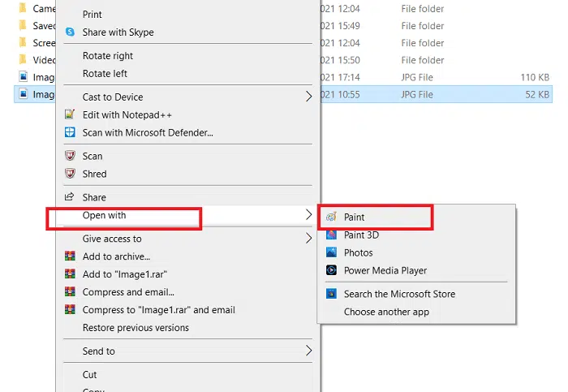
Task: Click the Photos app icon
Action: (331, 252)
